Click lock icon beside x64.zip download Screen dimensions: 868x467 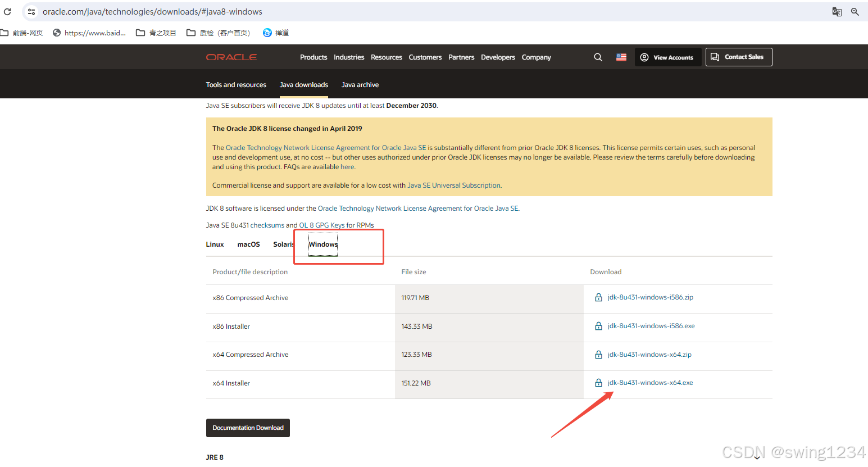click(598, 355)
